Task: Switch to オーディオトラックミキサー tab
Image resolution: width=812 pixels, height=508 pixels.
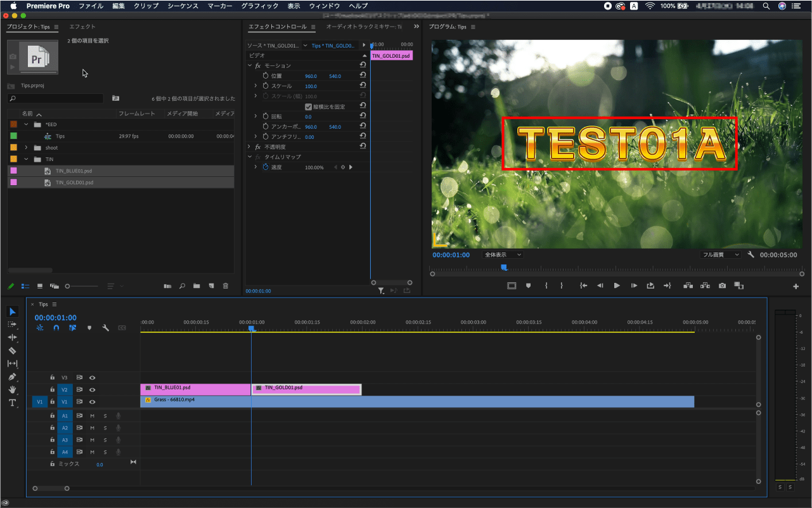Action: (364, 27)
